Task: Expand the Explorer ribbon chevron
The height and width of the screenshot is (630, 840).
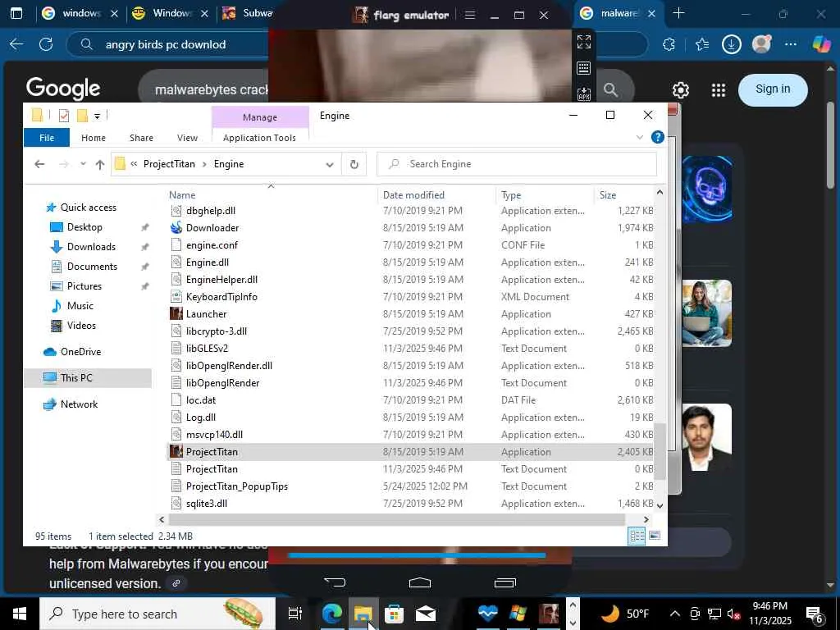Action: coord(639,138)
